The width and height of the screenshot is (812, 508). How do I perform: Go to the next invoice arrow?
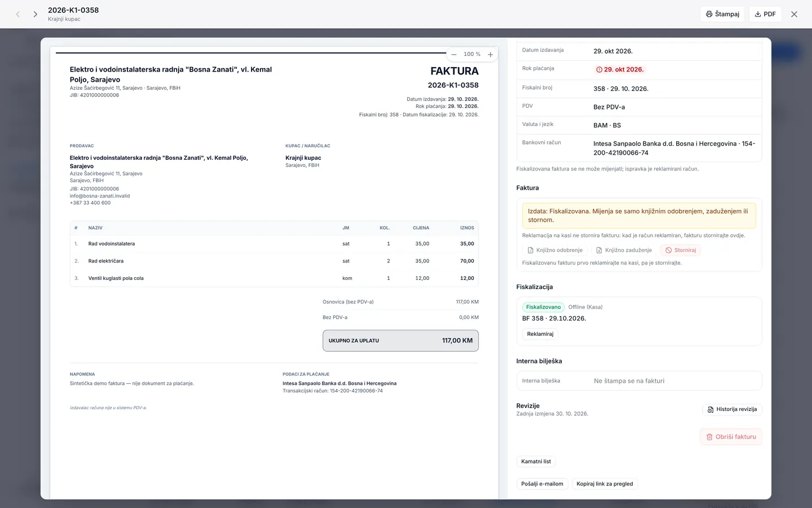(35, 14)
